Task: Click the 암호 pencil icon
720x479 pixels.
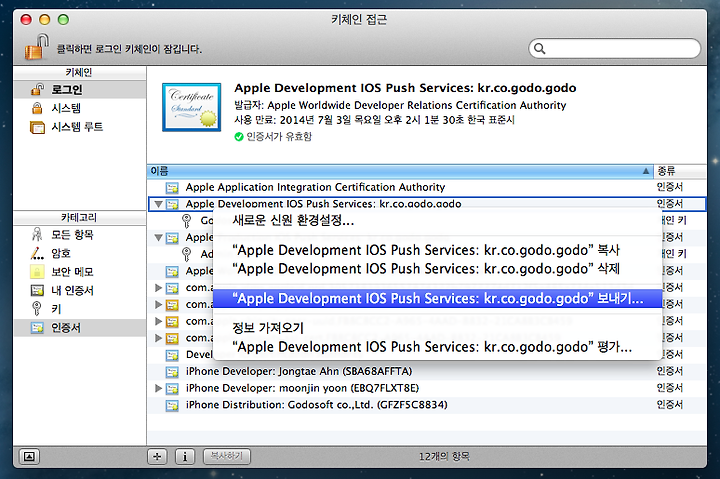Action: [x=37, y=253]
